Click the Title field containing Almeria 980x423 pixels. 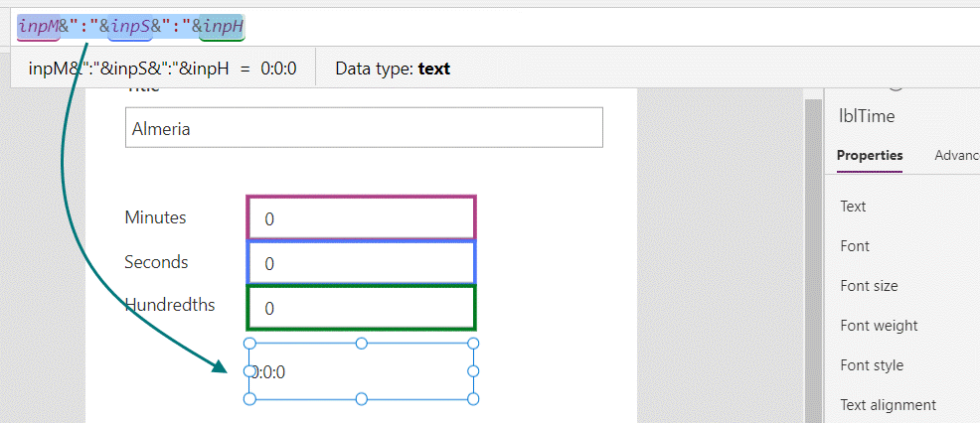point(364,128)
